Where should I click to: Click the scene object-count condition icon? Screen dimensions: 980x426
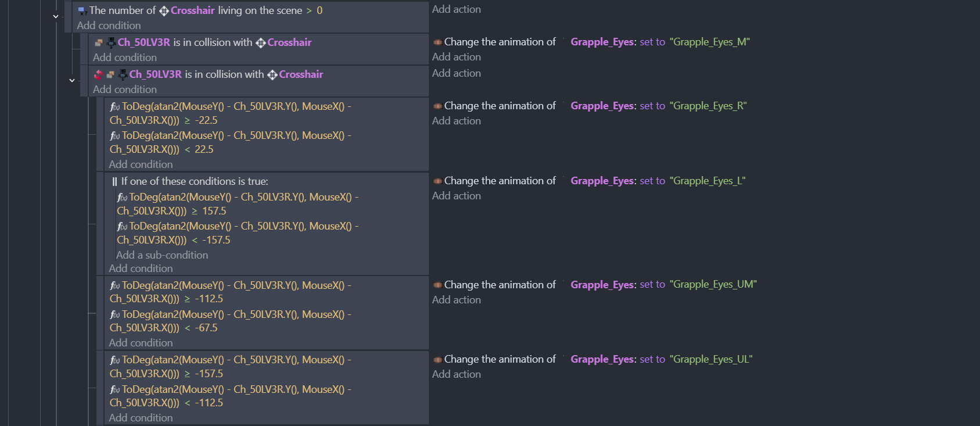82,11
